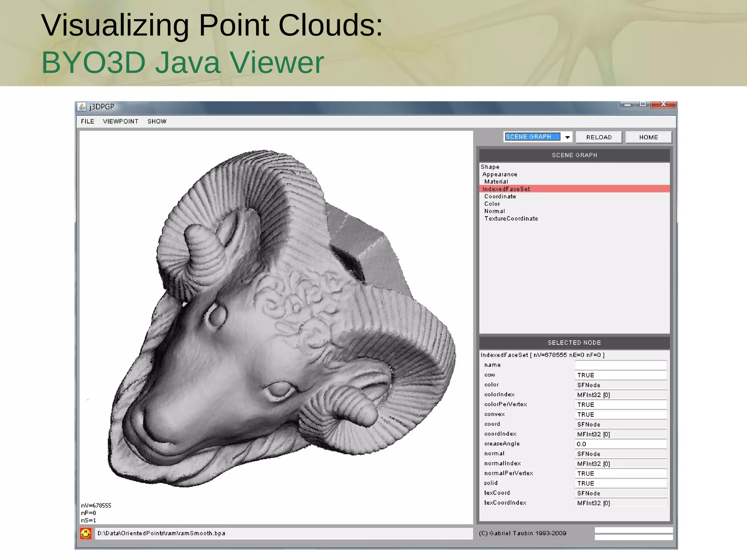
Task: Click the Java icon in title bar
Action: pyautogui.click(x=82, y=107)
